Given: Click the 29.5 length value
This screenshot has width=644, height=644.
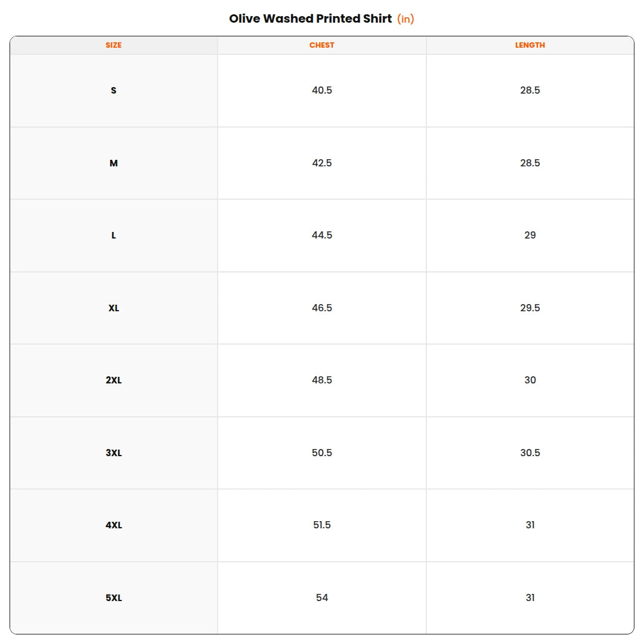Looking at the screenshot, I should 530,308.
